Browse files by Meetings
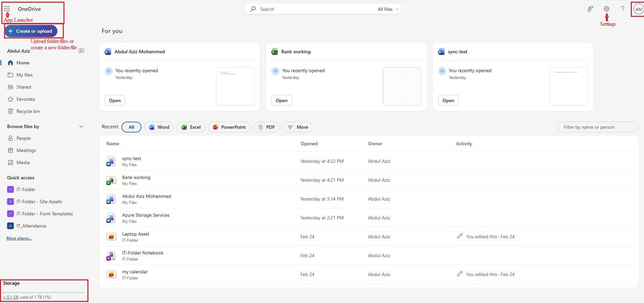Viewport: 644px width, 303px height. point(26,150)
